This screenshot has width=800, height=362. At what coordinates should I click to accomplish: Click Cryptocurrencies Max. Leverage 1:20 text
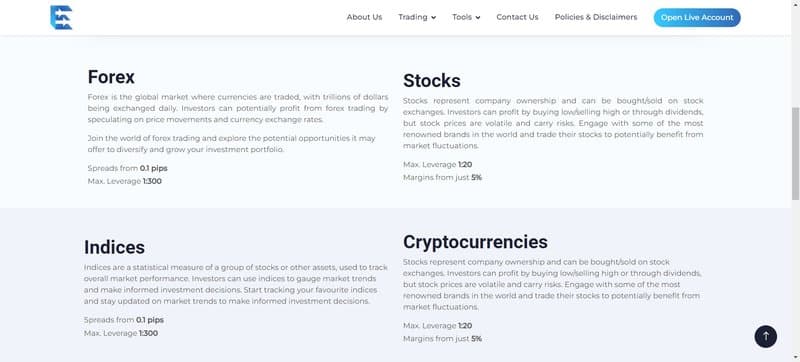437,325
